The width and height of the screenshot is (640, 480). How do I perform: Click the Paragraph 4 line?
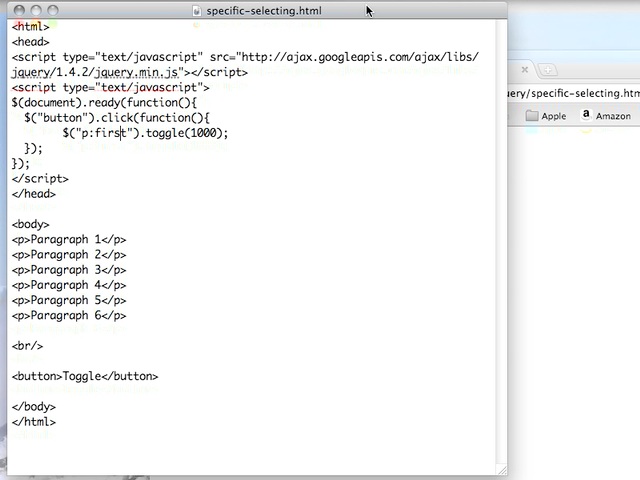coord(69,285)
